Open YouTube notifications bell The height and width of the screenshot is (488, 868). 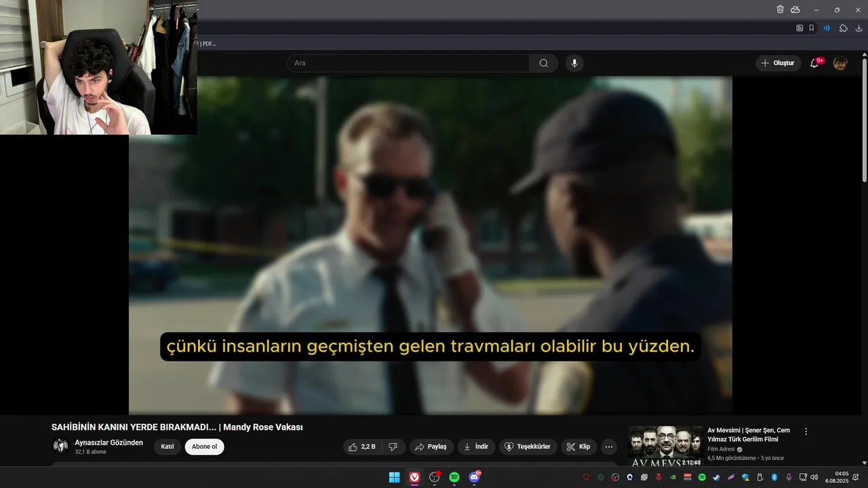816,63
